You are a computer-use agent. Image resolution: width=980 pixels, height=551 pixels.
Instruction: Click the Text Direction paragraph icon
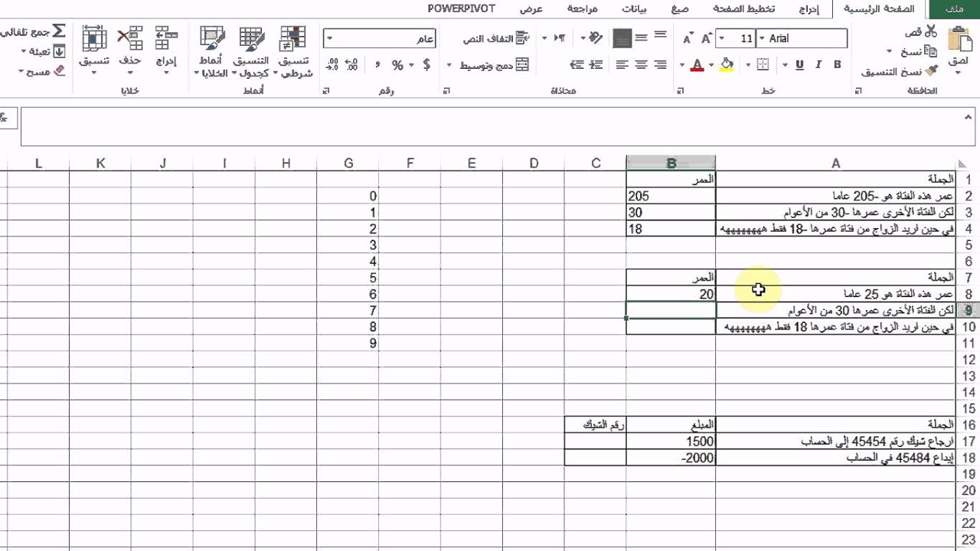pyautogui.click(x=559, y=37)
